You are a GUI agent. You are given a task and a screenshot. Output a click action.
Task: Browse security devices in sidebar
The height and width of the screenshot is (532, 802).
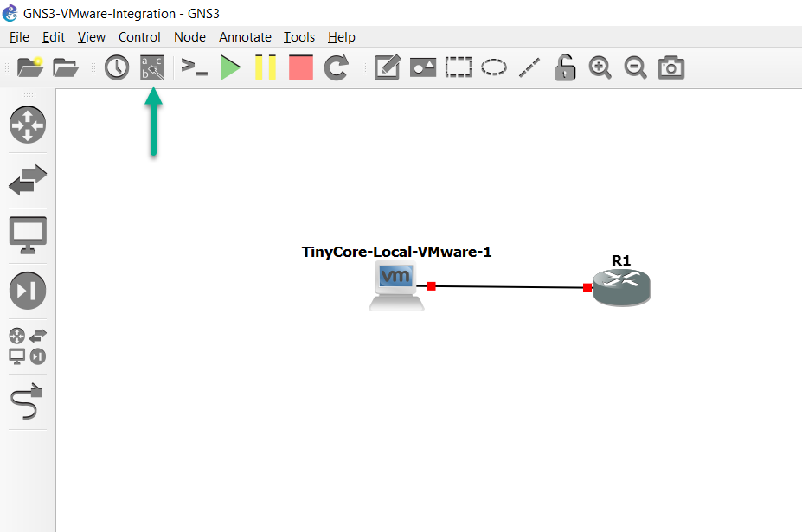[28, 291]
